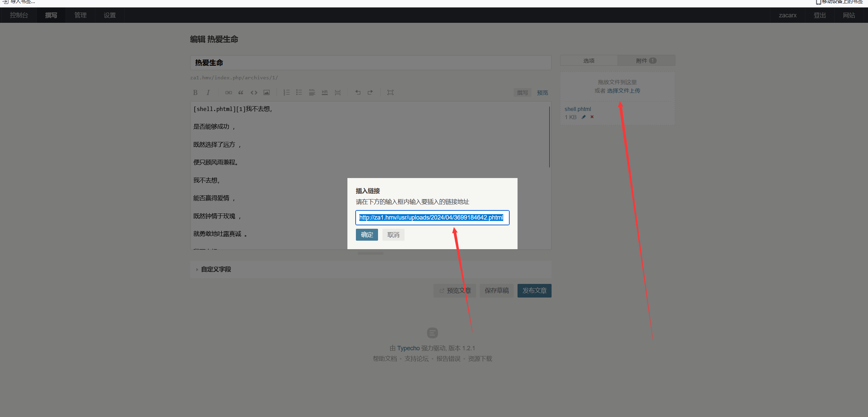This screenshot has width=868, height=417.
Task: Insert code block using the code icon
Action: [x=254, y=93]
